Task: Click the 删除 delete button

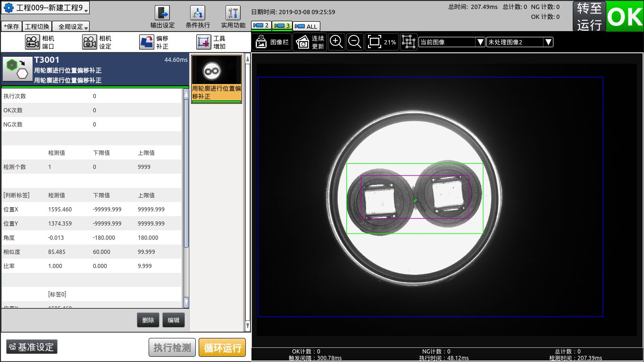Action: click(x=148, y=320)
